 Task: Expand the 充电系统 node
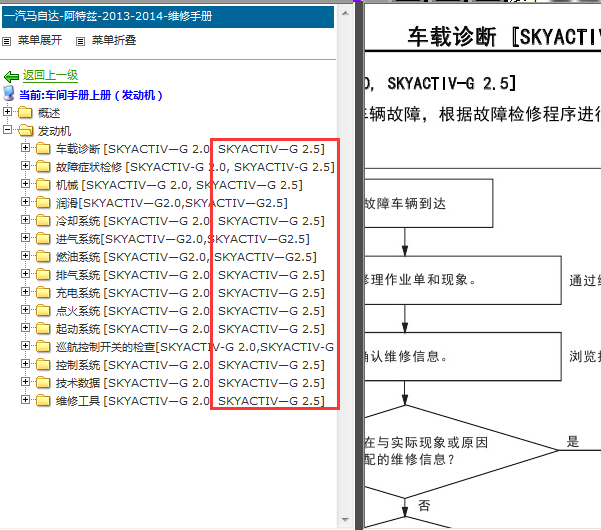[25, 292]
